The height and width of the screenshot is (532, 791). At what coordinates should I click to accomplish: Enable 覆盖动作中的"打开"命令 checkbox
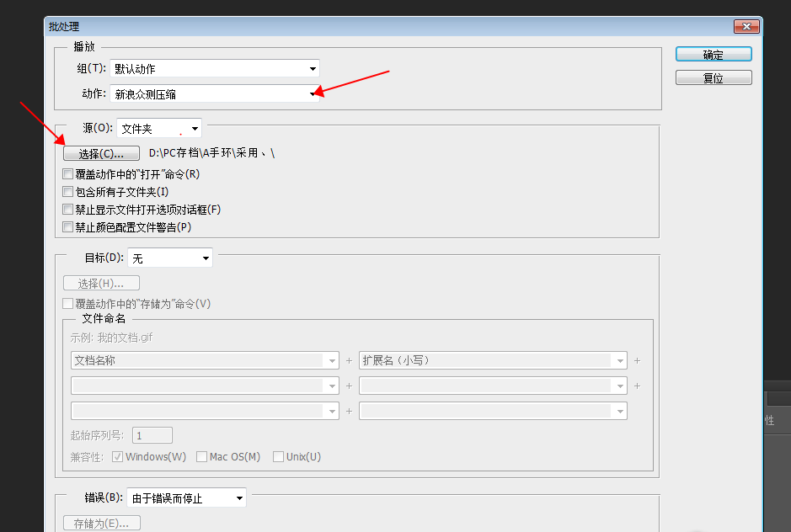[x=67, y=173]
